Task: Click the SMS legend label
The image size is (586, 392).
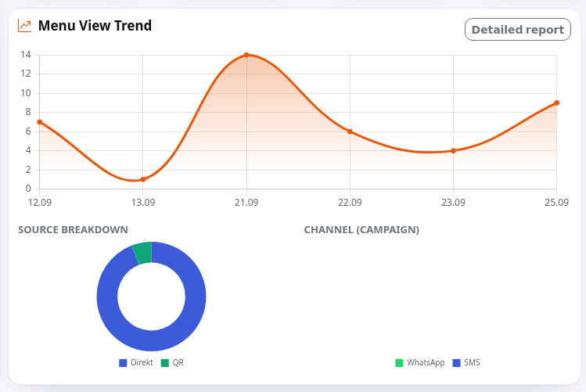Action: [x=472, y=362]
